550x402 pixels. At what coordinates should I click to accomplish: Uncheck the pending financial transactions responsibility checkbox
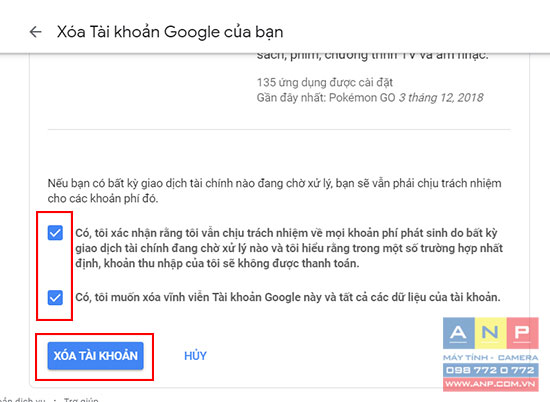click(55, 233)
